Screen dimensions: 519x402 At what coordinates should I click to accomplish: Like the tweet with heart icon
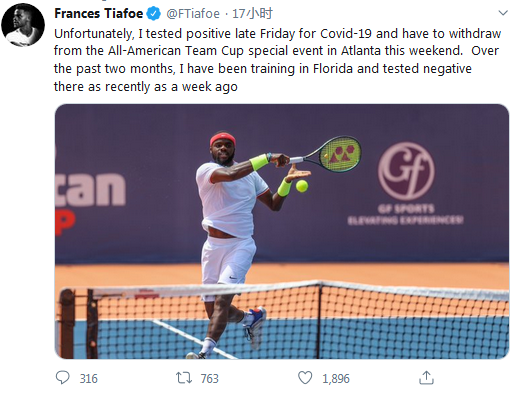305,378
